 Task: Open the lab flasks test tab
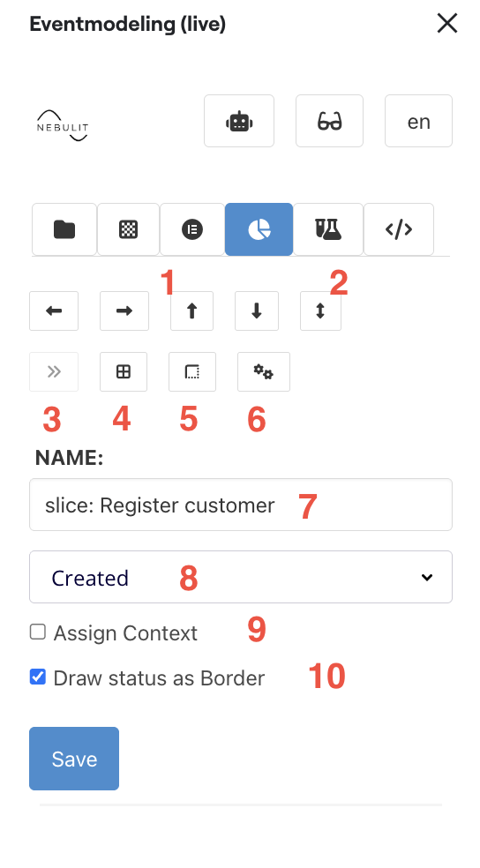328,229
